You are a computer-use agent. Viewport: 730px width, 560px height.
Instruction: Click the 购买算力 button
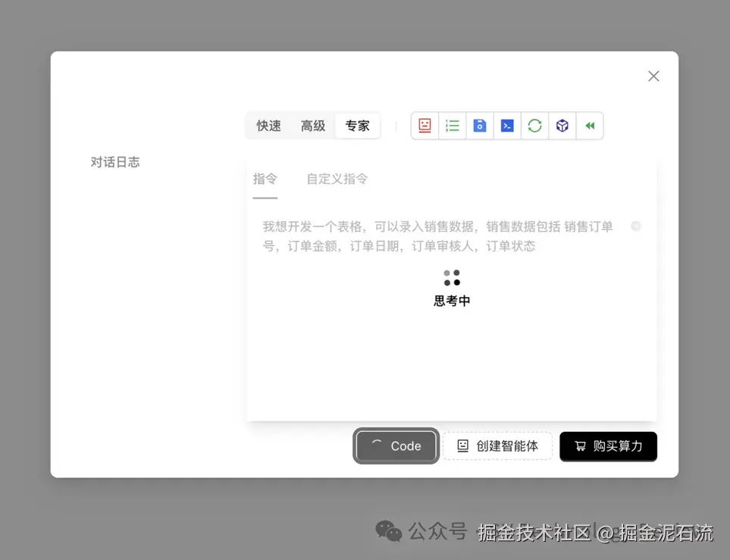point(608,446)
